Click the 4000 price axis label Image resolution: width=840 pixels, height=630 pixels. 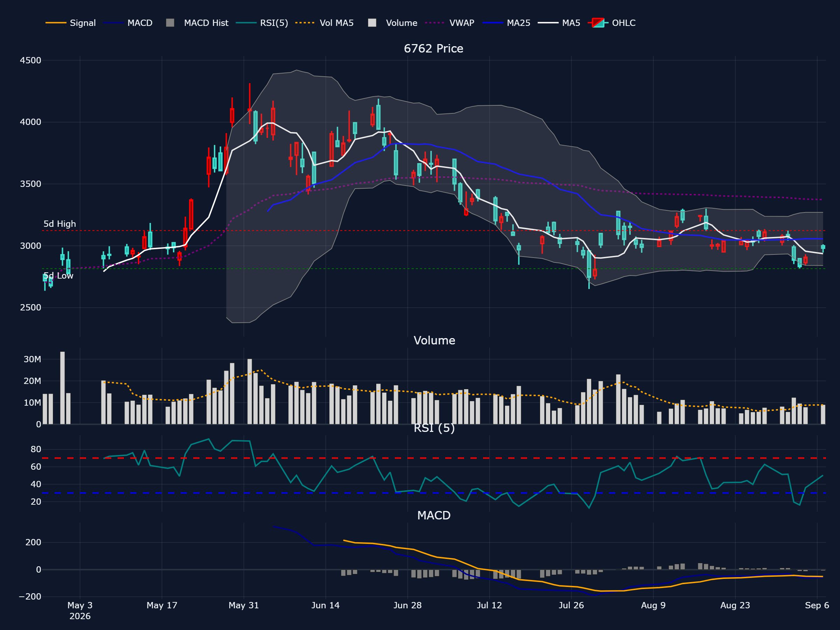point(30,122)
